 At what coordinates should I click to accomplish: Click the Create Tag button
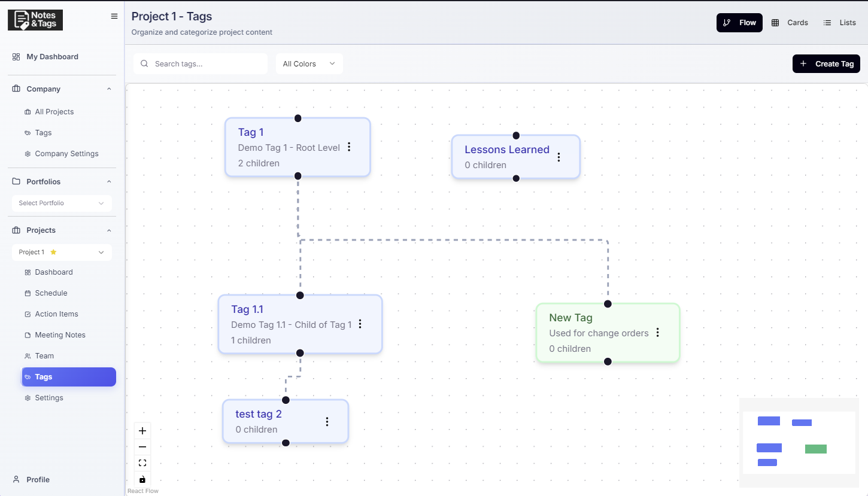point(826,63)
